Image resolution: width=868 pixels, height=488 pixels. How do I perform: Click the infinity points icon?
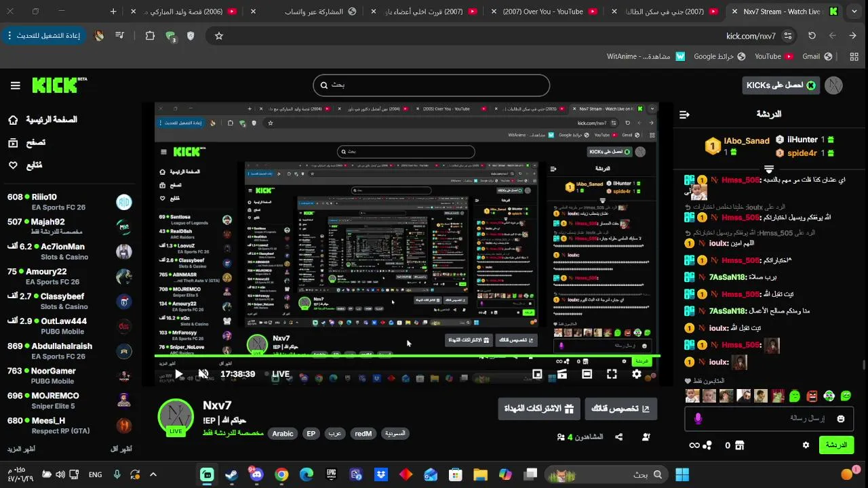tap(694, 445)
